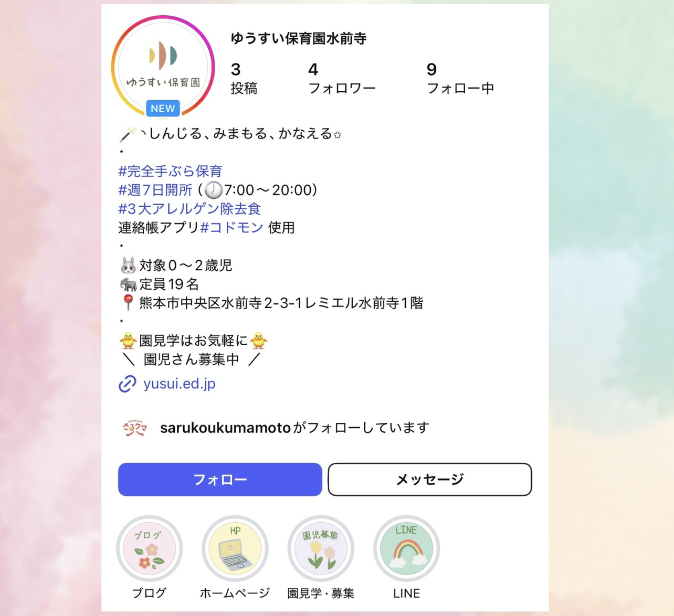Click the sarukoukumamotoがフォローしています text
Screen dimensions: 674x616
[294, 428]
